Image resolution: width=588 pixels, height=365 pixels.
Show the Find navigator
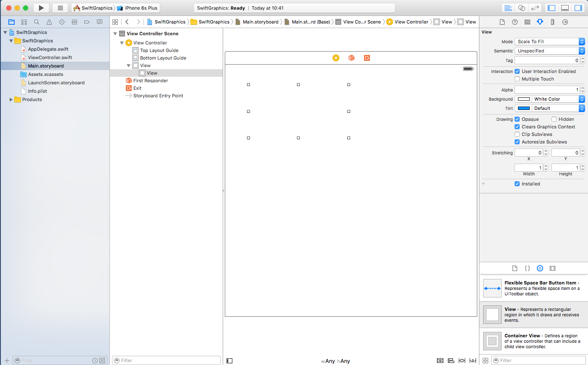coord(36,22)
